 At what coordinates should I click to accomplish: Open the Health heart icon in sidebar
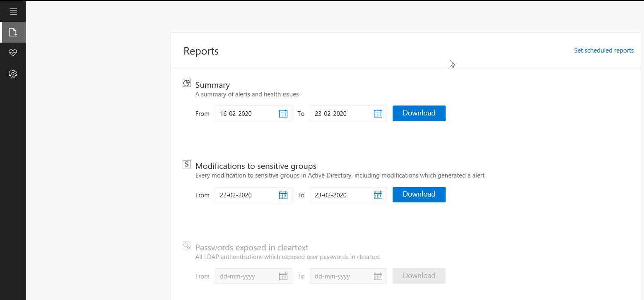pos(13,53)
